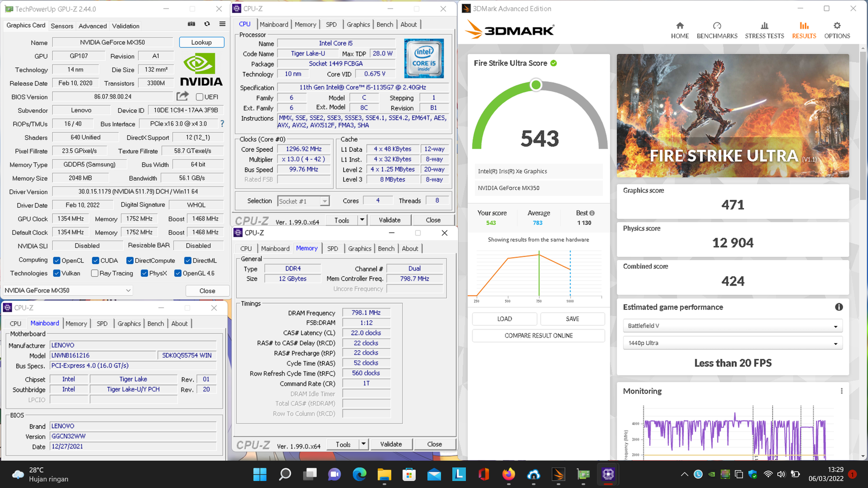
Task: Click Validate in CPU-Z CPU window
Action: [390, 220]
